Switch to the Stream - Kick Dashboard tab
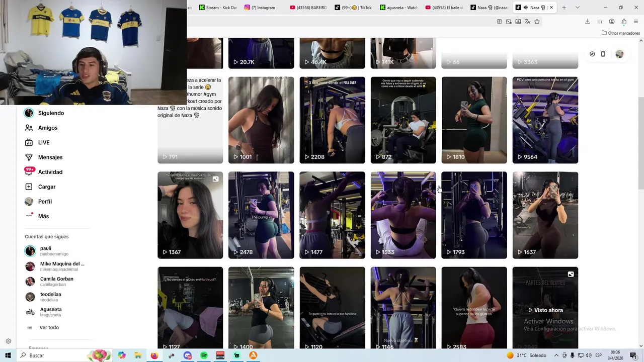644x362 pixels. tap(218, 8)
